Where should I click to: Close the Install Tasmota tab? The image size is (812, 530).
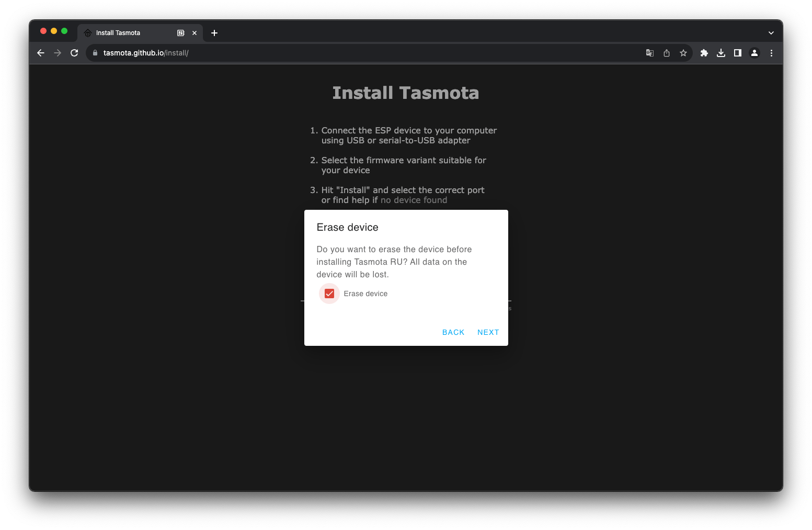pyautogui.click(x=195, y=33)
